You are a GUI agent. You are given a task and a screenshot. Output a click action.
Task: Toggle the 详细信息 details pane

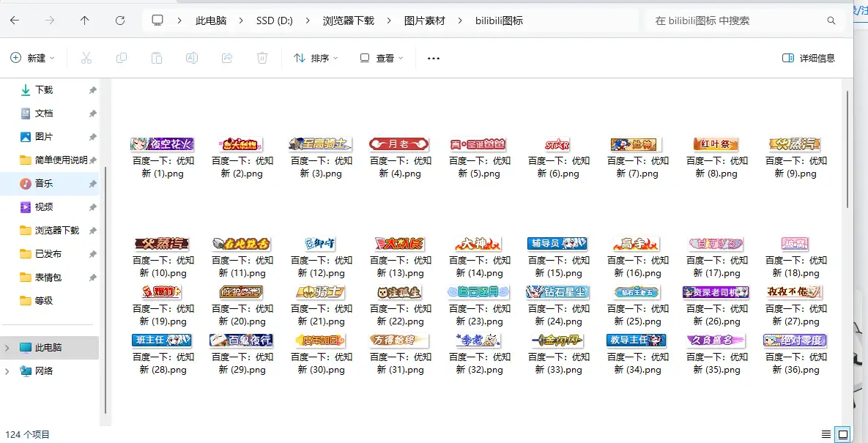coord(809,58)
